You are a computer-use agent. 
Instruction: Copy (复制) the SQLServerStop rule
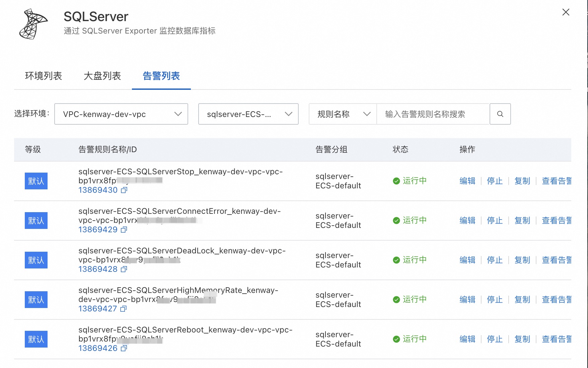point(522,181)
